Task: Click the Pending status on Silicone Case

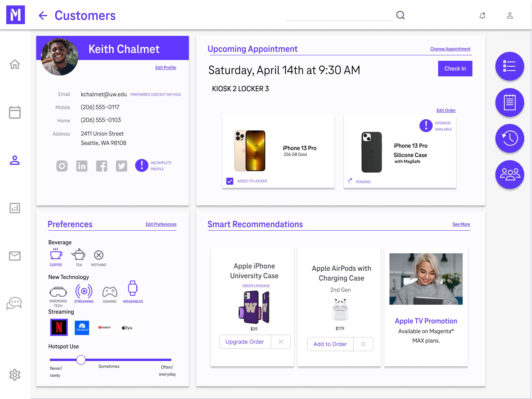Action: (x=359, y=181)
